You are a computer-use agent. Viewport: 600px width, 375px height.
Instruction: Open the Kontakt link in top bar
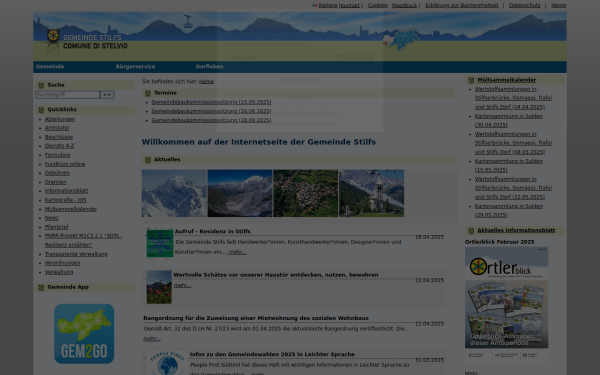350,5
